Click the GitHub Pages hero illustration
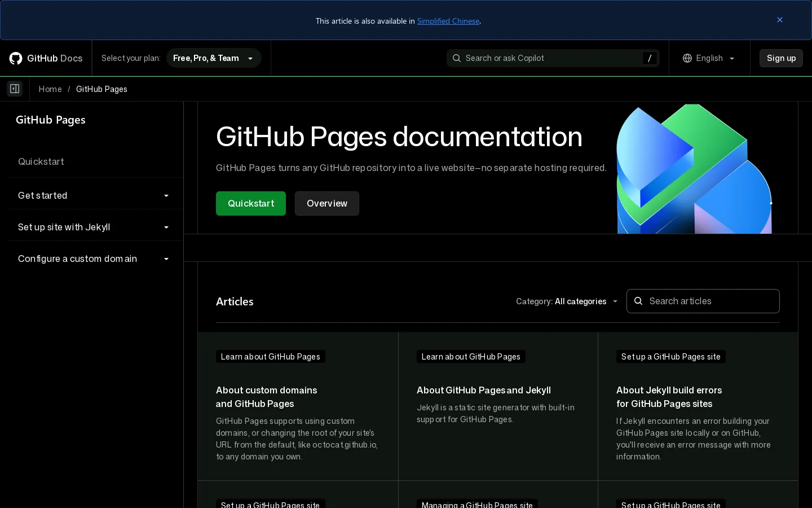The image size is (812, 508). coord(694,169)
